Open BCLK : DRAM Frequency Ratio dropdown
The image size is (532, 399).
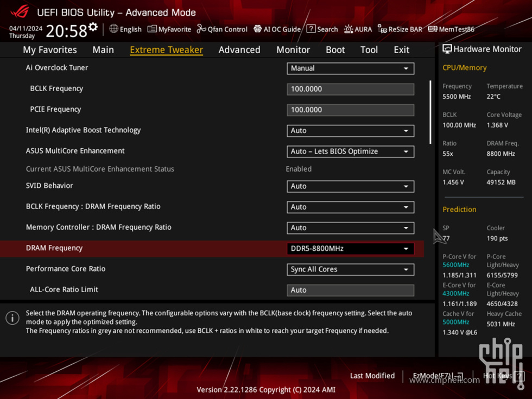[350, 207]
